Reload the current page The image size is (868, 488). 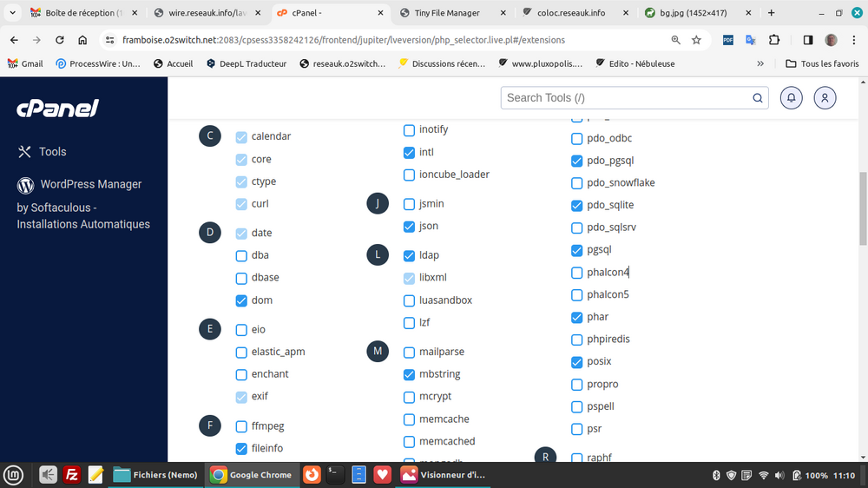click(59, 40)
